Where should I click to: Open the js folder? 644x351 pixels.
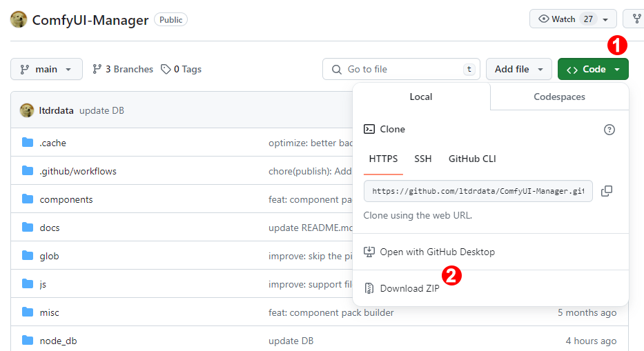43,285
